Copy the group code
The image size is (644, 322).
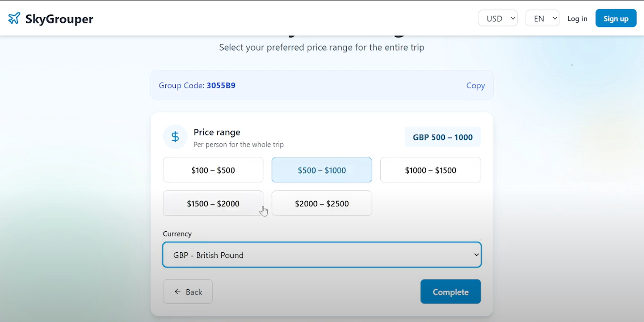475,86
